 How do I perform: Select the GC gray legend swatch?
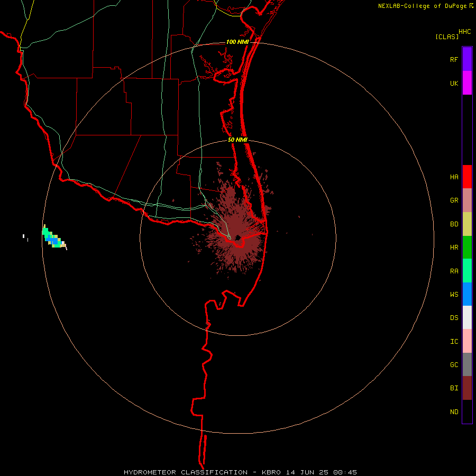(x=467, y=364)
